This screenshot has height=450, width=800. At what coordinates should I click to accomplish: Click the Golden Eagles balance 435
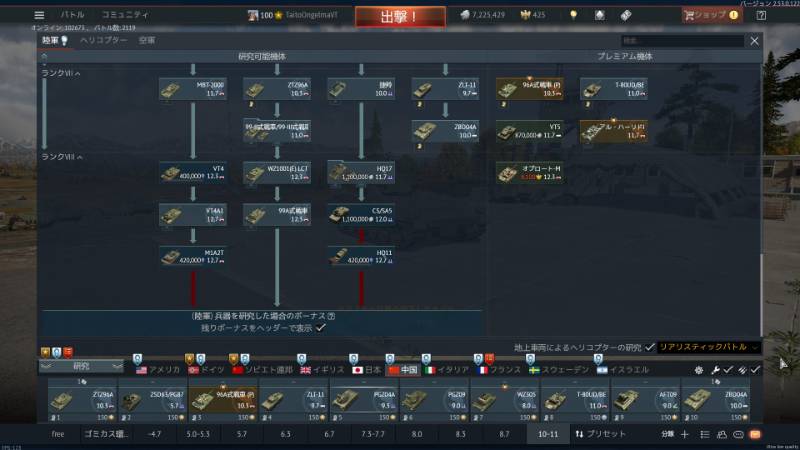(x=532, y=15)
